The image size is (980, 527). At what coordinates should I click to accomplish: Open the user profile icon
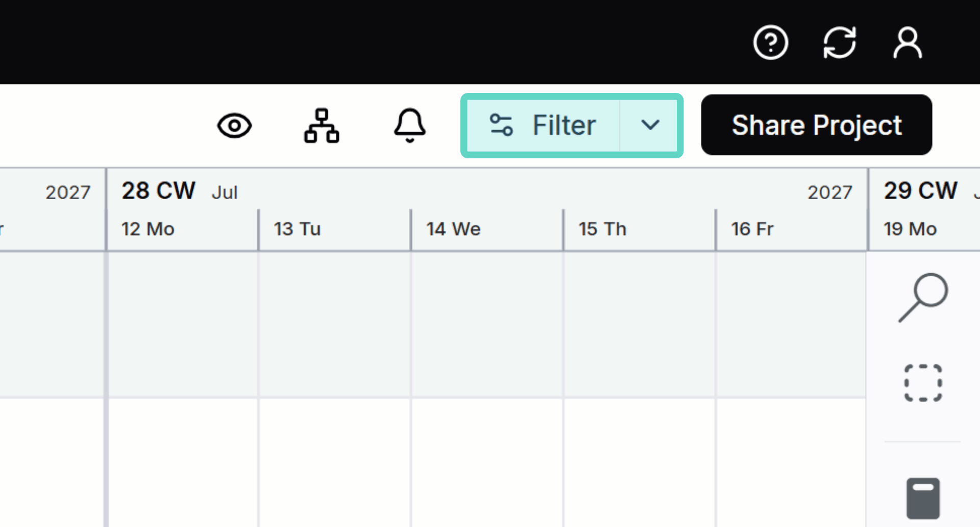pos(908,43)
